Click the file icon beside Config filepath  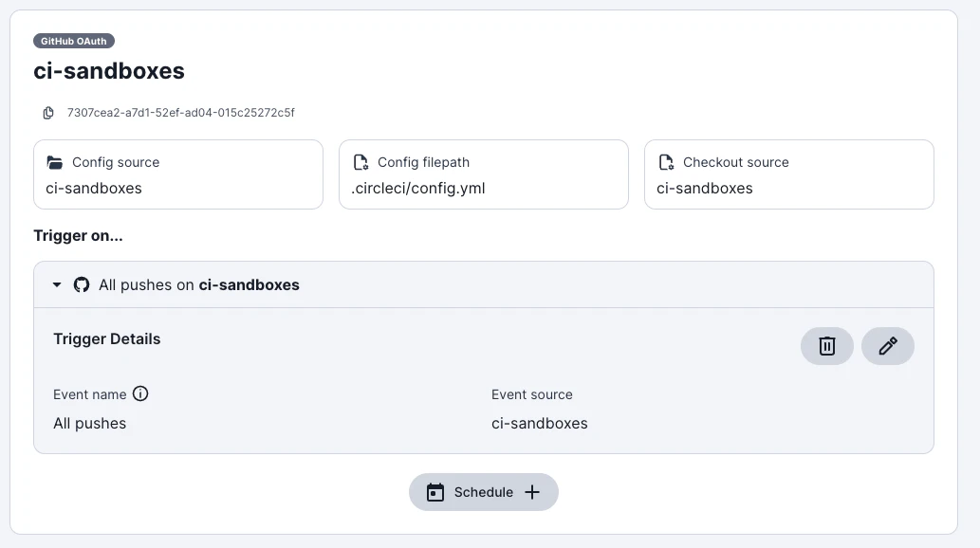[x=361, y=162]
